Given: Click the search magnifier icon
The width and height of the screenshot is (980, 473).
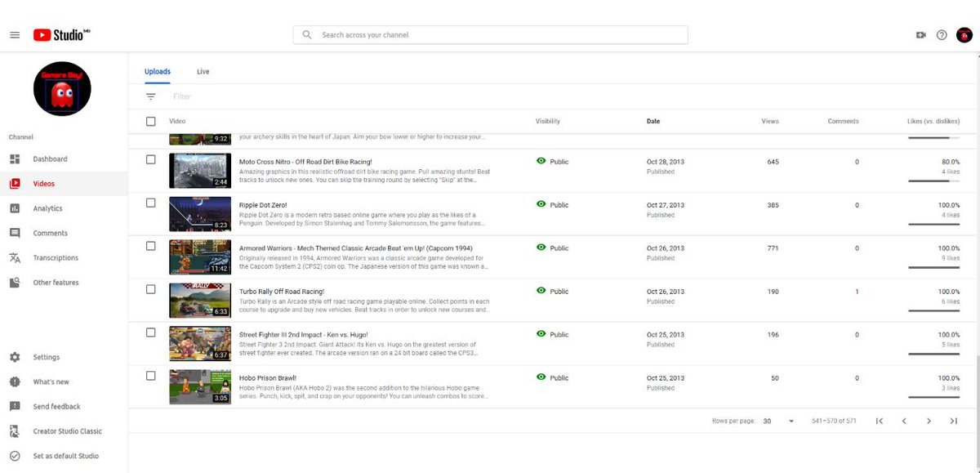Looking at the screenshot, I should [x=307, y=35].
